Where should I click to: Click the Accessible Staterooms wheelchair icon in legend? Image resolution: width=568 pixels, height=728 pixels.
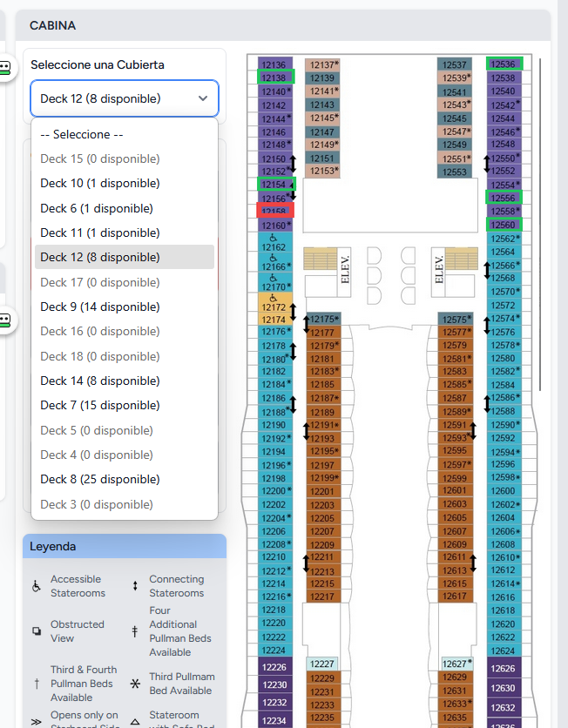tap(37, 586)
